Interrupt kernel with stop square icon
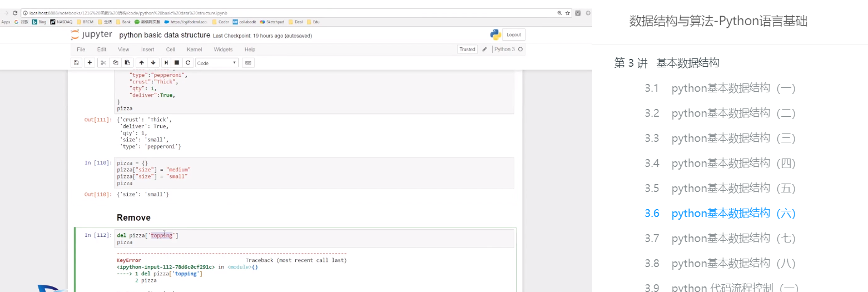Image resolution: width=868 pixels, height=292 pixels. pyautogui.click(x=177, y=63)
